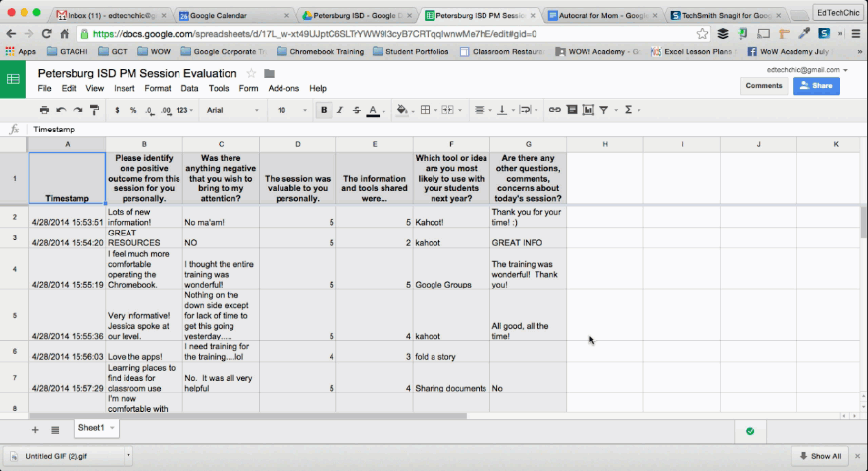
Task: Open the Functions sigma menu
Action: pyautogui.click(x=631, y=110)
